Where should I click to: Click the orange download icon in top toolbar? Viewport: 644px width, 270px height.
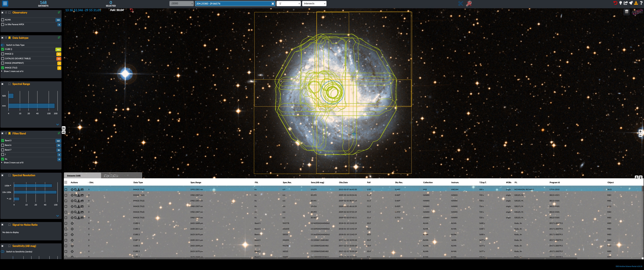coord(636,3)
